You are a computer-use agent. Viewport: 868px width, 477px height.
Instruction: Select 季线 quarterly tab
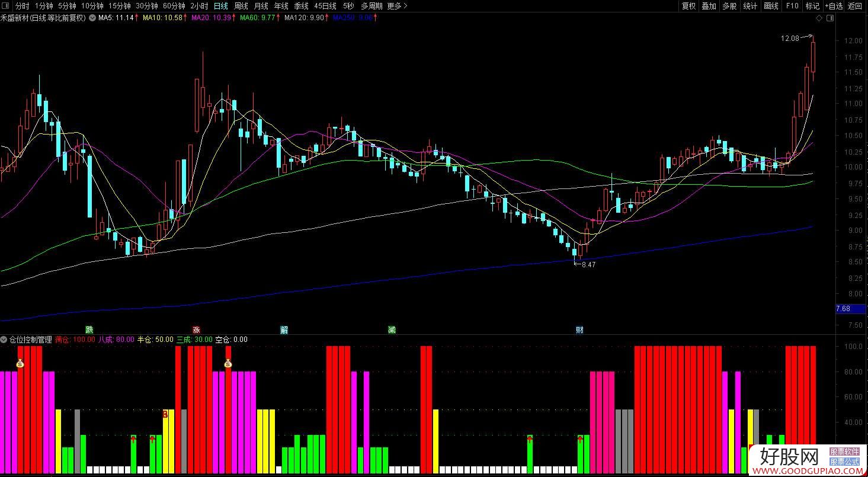coord(301,6)
